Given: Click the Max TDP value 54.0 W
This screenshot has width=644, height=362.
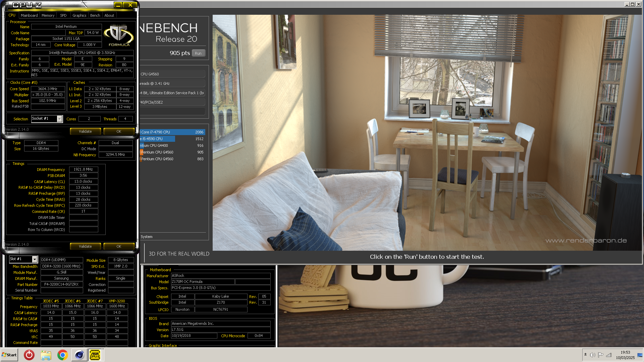Looking at the screenshot, I should [93, 33].
